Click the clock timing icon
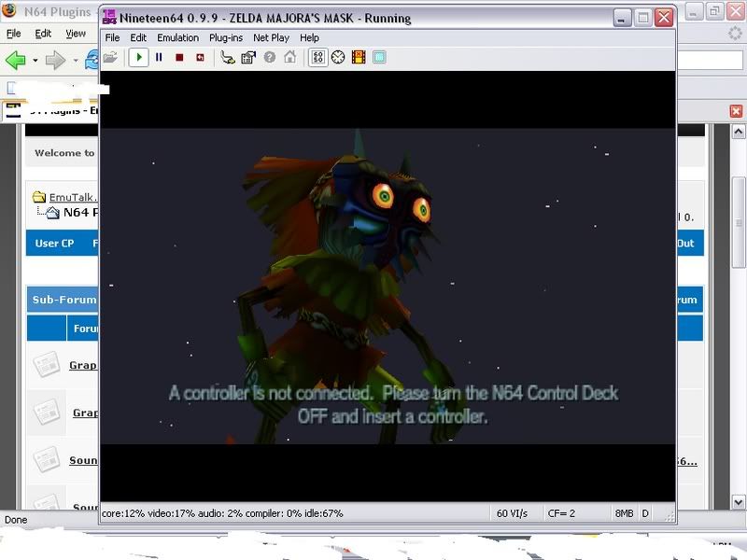This screenshot has height=560, width=747. click(338, 58)
